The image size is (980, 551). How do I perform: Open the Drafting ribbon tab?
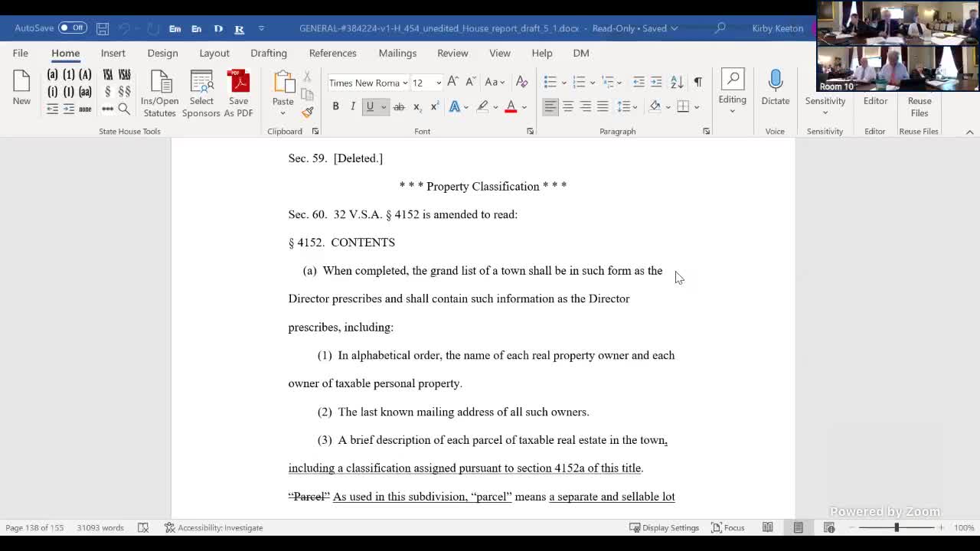268,53
